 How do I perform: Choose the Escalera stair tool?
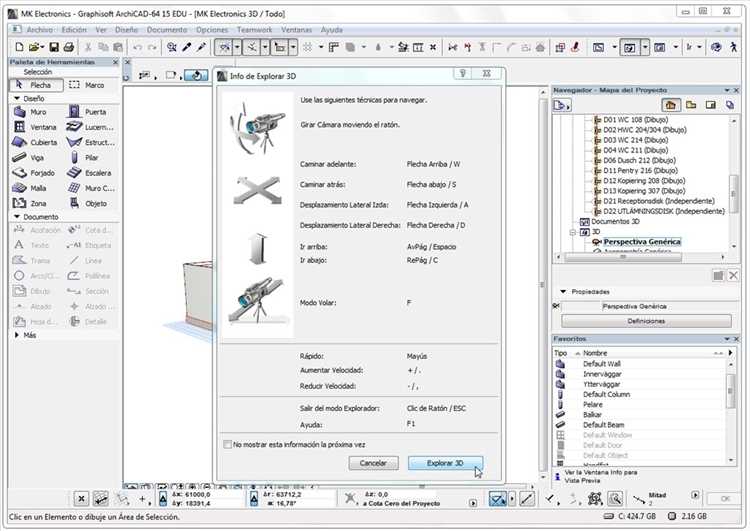pos(89,173)
